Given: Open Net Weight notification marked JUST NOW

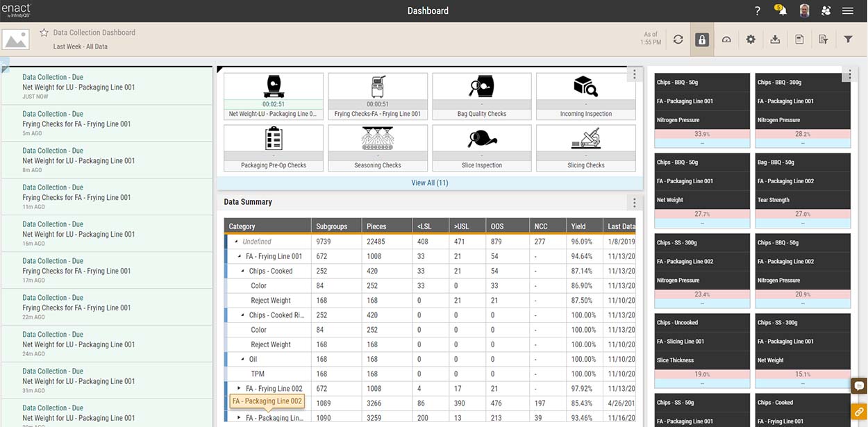Looking at the screenshot, I should (x=106, y=87).
